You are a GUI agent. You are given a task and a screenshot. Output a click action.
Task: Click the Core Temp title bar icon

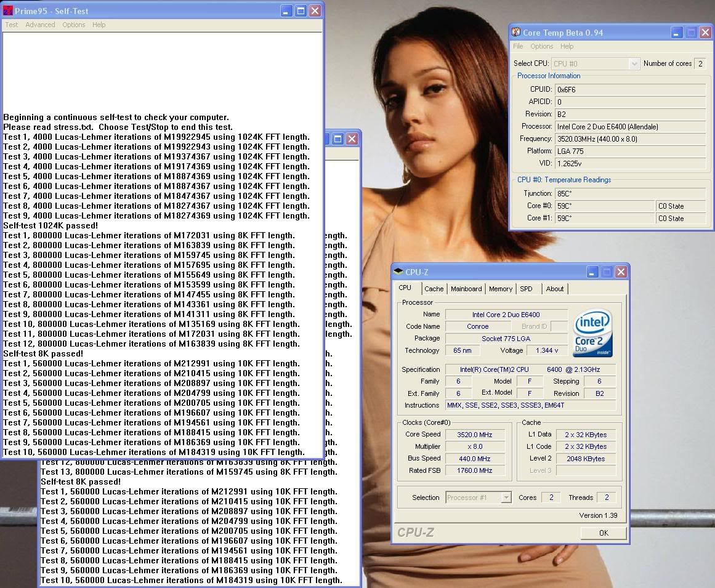click(x=516, y=32)
